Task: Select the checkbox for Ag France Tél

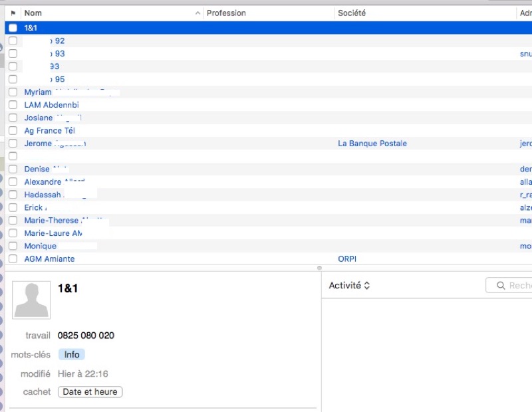Action: [13, 131]
